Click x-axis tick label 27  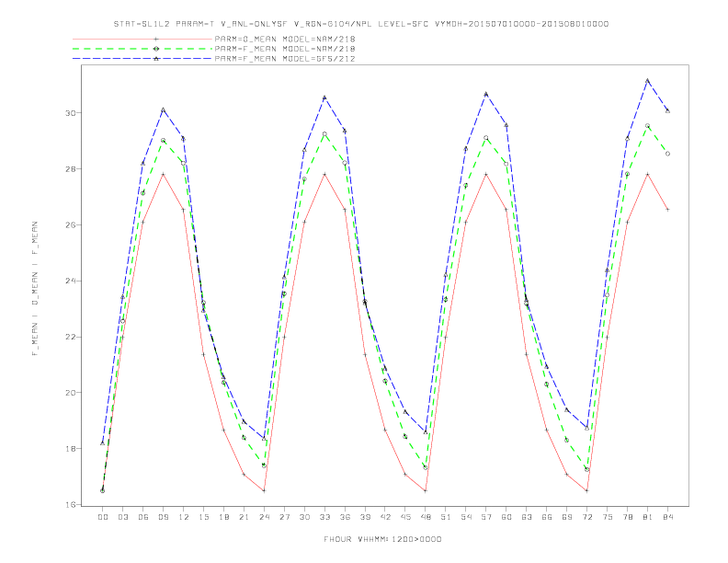click(x=284, y=517)
